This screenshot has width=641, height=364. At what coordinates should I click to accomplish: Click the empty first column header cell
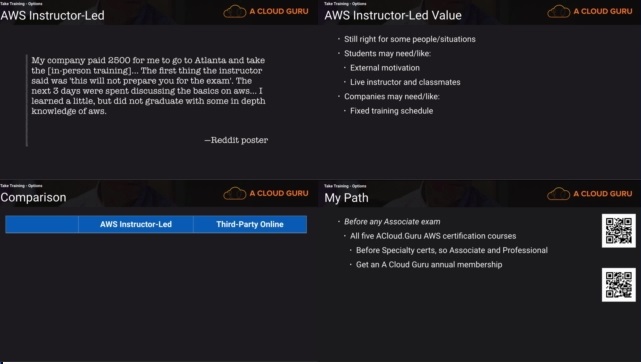click(x=42, y=224)
